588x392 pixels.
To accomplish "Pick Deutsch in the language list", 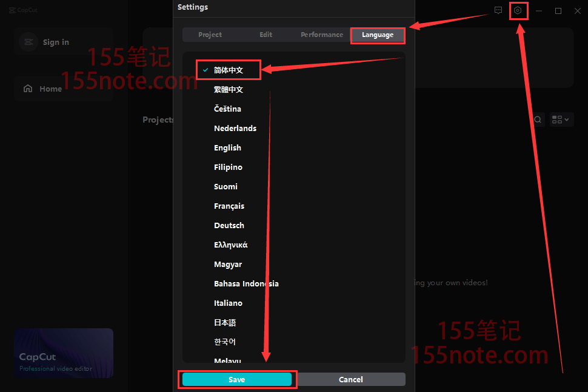I will 229,226.
